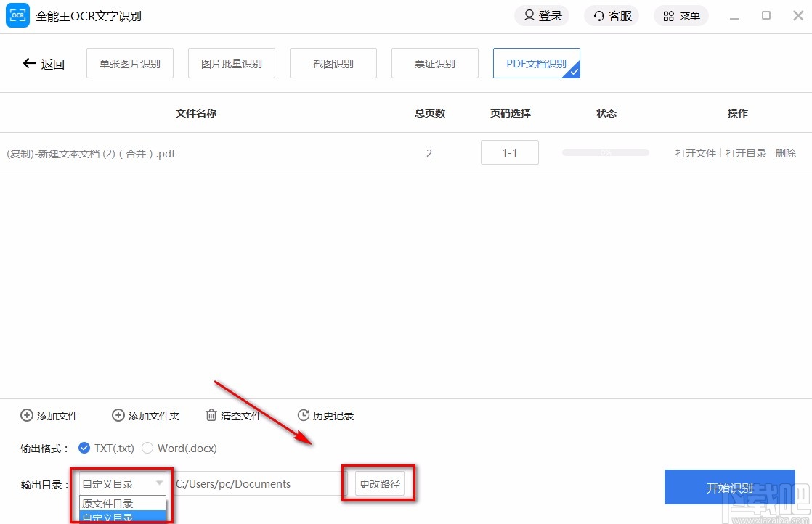Click the 清空文件 trash icon
812x524 pixels.
coord(211,415)
